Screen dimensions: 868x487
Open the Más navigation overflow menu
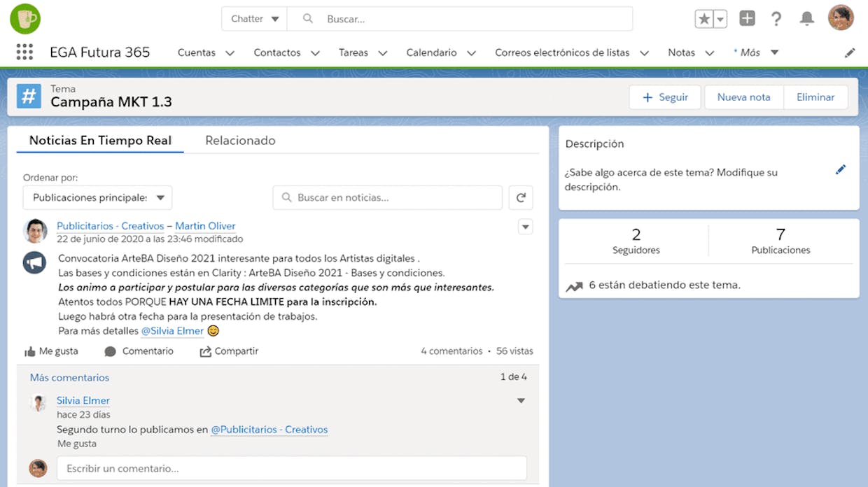point(756,52)
